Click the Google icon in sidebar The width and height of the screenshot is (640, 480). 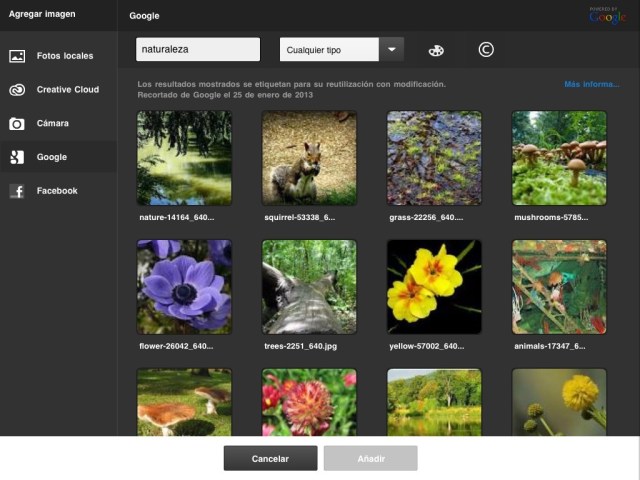(x=17, y=157)
